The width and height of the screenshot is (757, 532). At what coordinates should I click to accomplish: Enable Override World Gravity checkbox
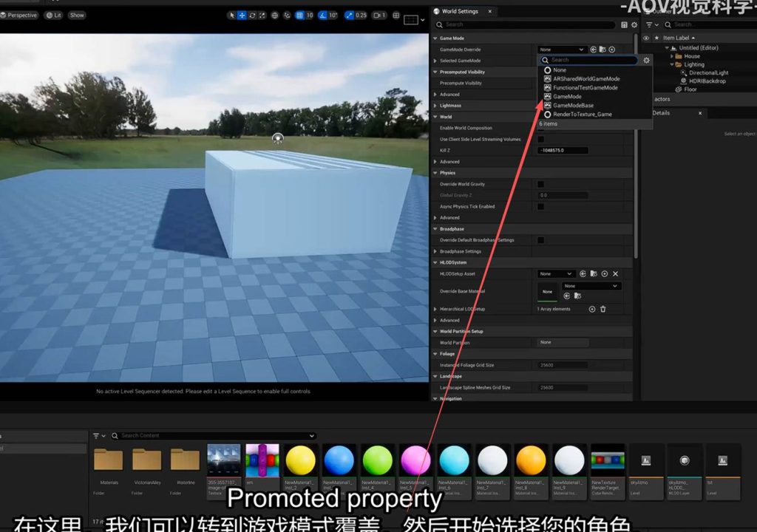[540, 184]
